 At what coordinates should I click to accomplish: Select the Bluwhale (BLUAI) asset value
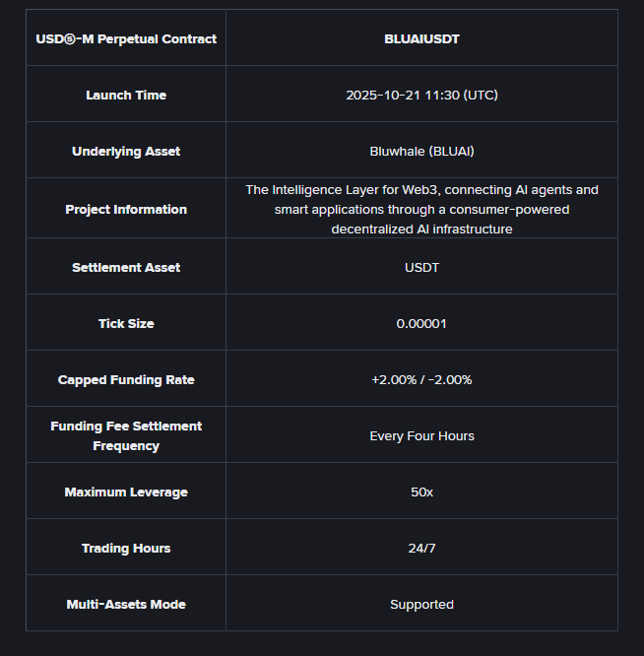421,152
